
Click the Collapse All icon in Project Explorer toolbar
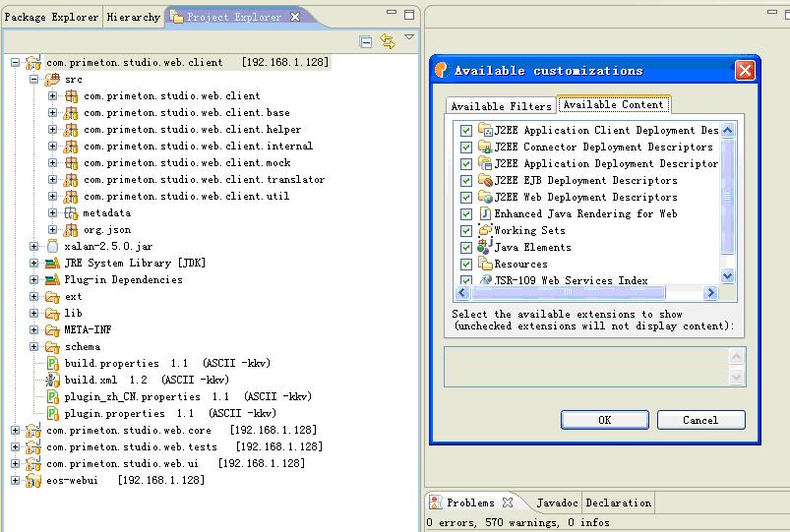(366, 42)
